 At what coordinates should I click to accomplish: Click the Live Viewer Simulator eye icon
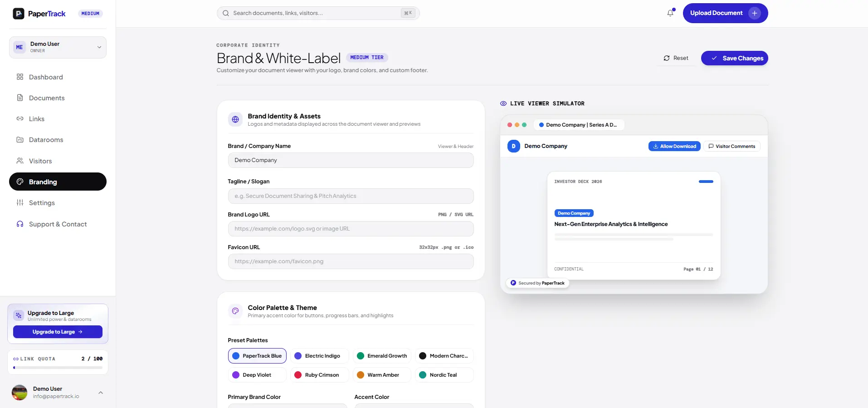point(503,103)
